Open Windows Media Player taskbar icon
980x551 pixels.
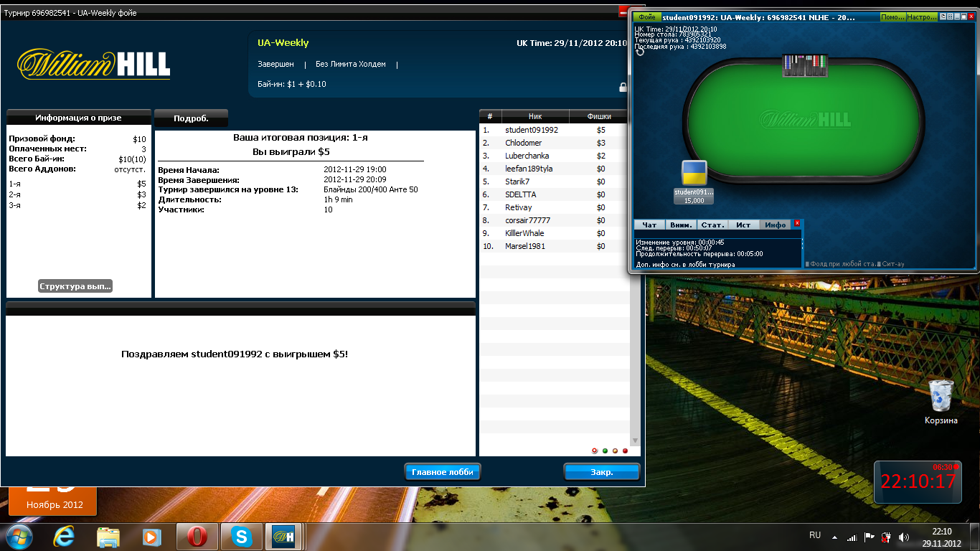click(x=151, y=536)
